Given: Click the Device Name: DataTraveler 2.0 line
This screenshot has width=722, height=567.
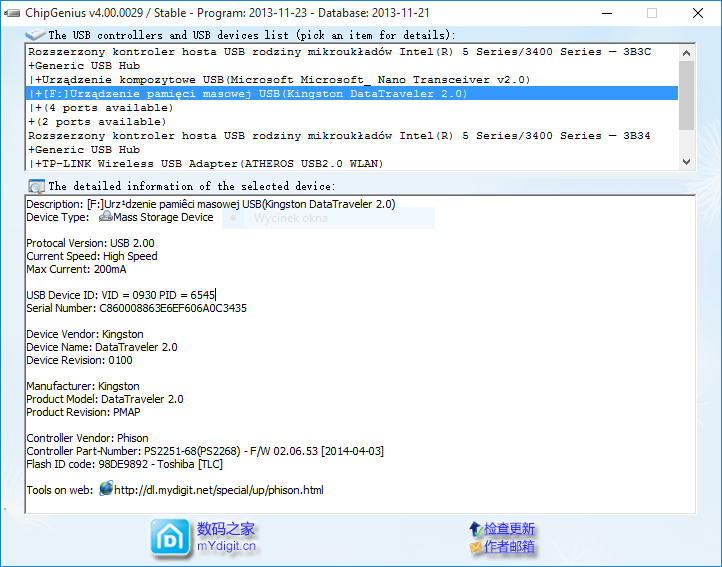Looking at the screenshot, I should pos(102,347).
